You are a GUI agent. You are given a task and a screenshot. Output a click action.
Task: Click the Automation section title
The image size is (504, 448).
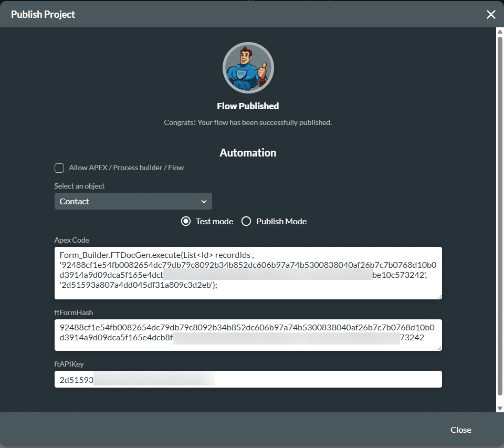pos(248,153)
